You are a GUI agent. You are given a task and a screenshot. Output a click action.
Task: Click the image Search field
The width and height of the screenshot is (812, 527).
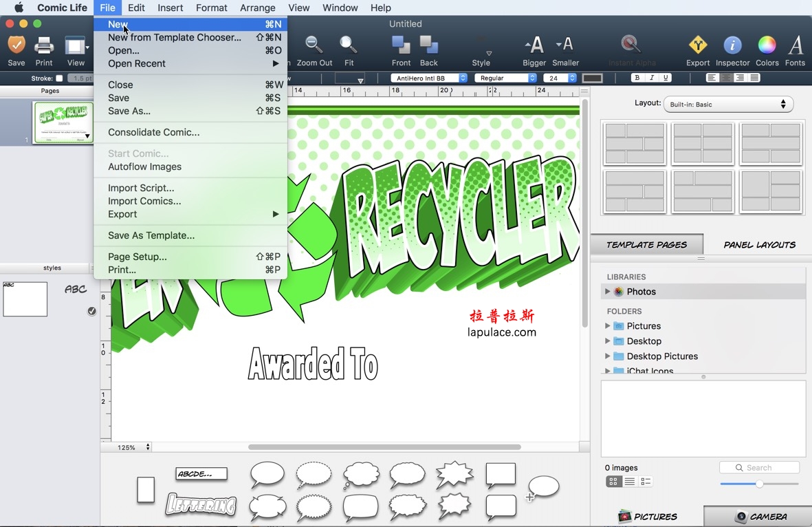759,467
